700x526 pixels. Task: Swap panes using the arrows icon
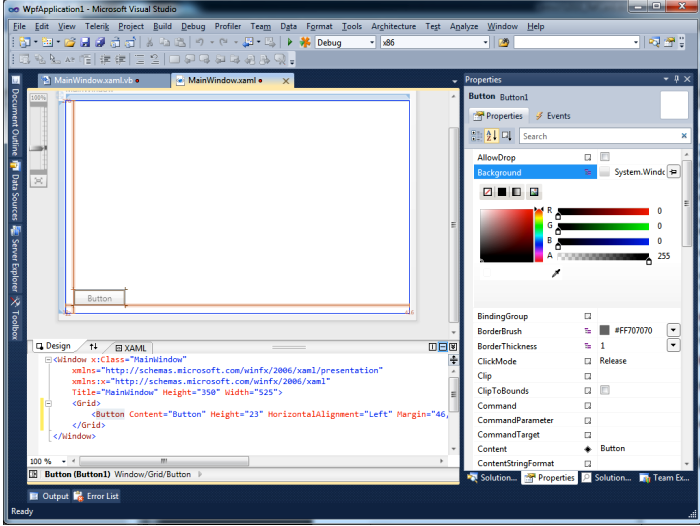(93, 346)
